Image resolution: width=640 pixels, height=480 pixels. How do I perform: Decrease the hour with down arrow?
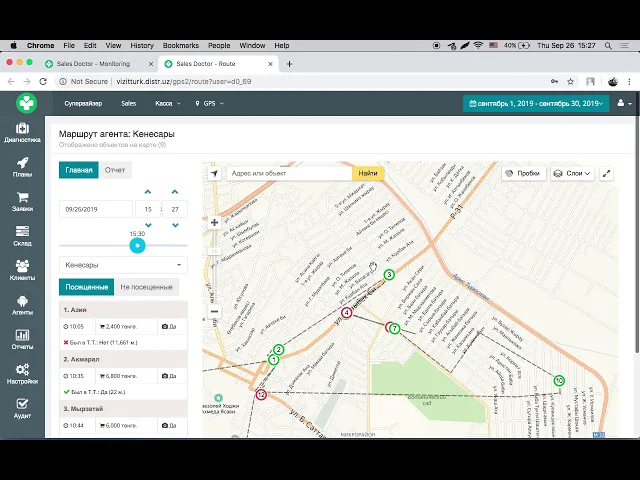pos(148,225)
